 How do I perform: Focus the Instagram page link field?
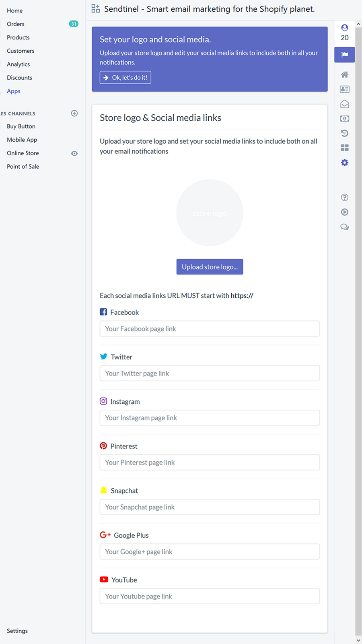click(210, 418)
